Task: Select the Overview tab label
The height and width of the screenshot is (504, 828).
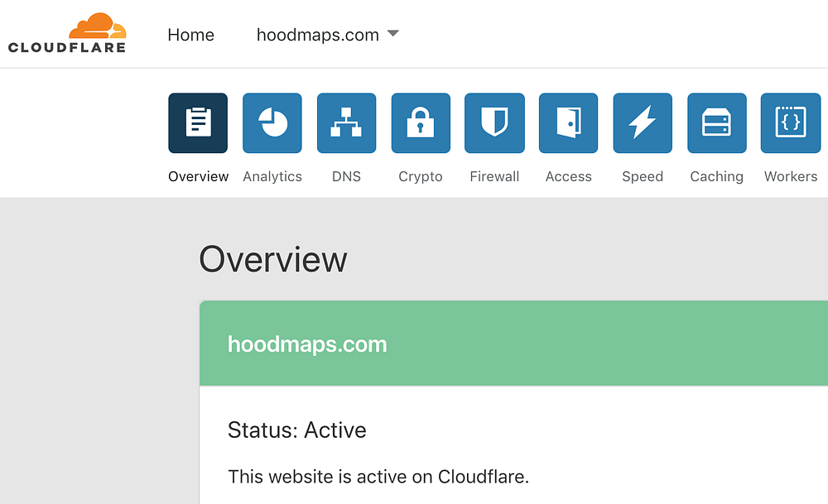Action: coord(198,176)
